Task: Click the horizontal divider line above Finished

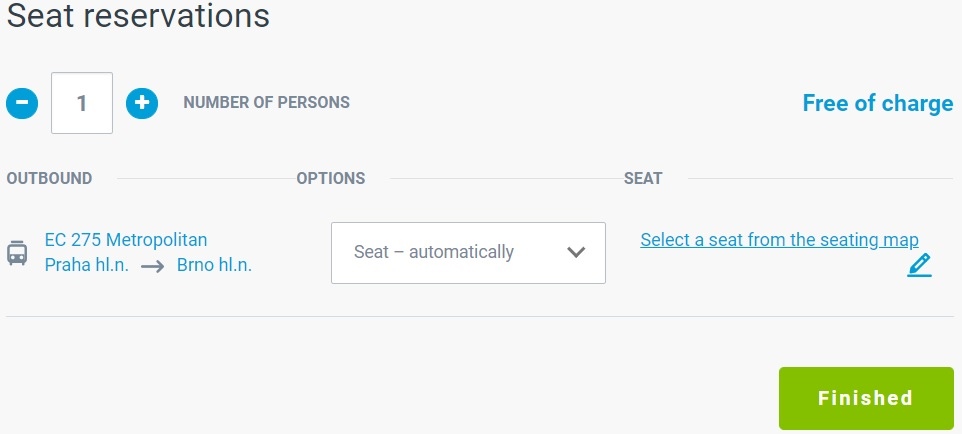Action: coord(480,316)
